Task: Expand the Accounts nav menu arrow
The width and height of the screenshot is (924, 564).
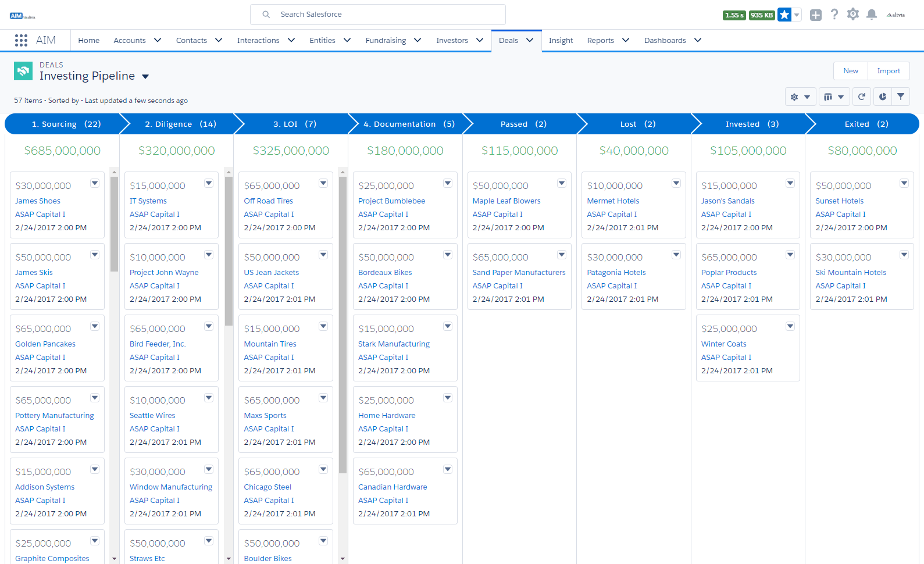Action: pos(158,40)
